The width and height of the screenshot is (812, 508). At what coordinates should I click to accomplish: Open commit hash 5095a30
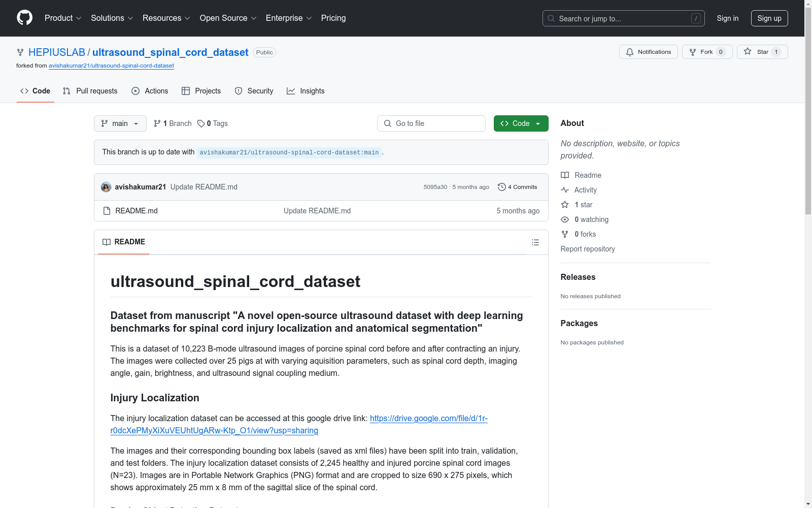435,187
